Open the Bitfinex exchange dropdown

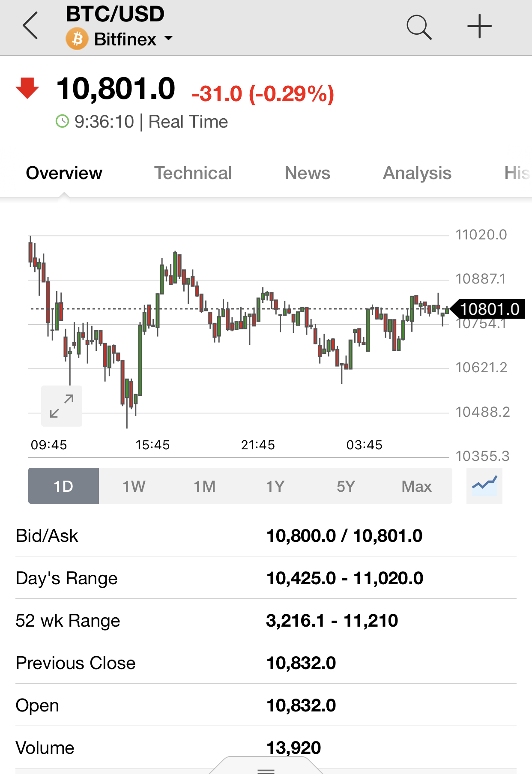[133, 39]
